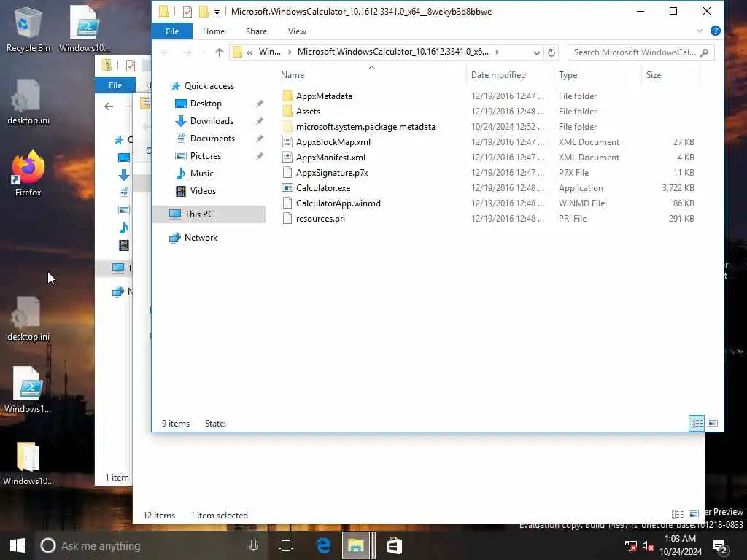Open address bar history dropdown
Viewport: 747px width, 560px height.
coord(536,52)
